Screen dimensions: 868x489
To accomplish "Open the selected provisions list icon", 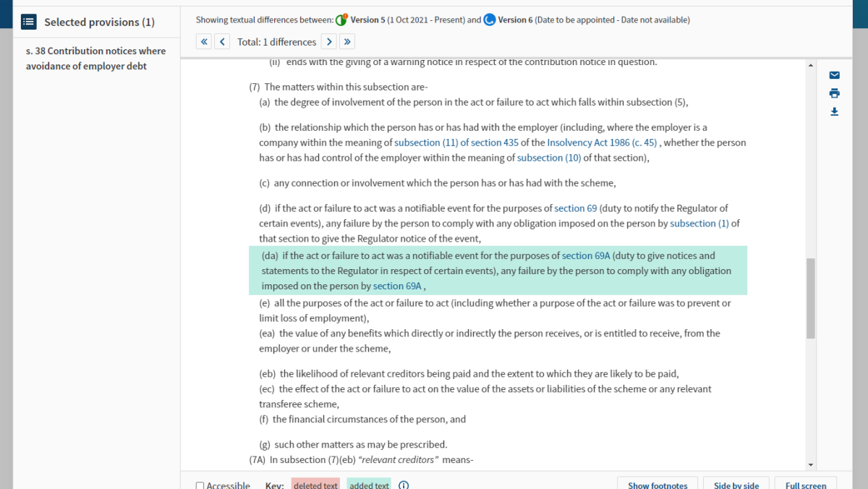I will pyautogui.click(x=28, y=21).
